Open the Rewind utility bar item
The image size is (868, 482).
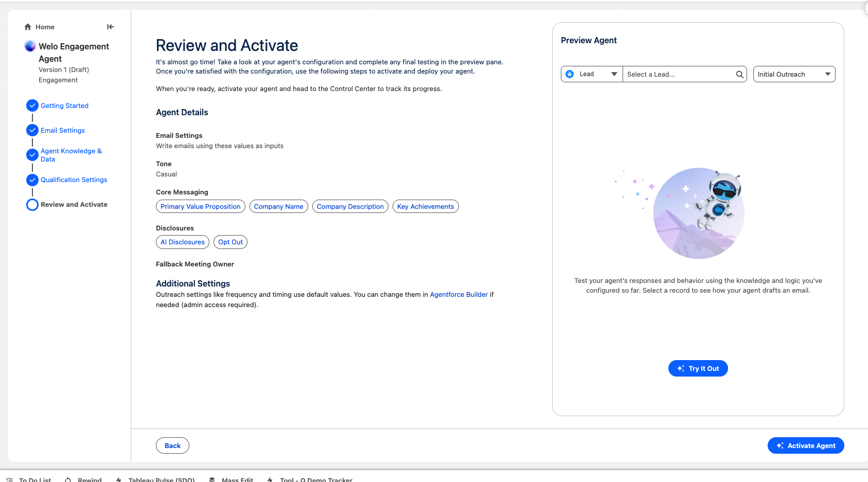[83, 479]
